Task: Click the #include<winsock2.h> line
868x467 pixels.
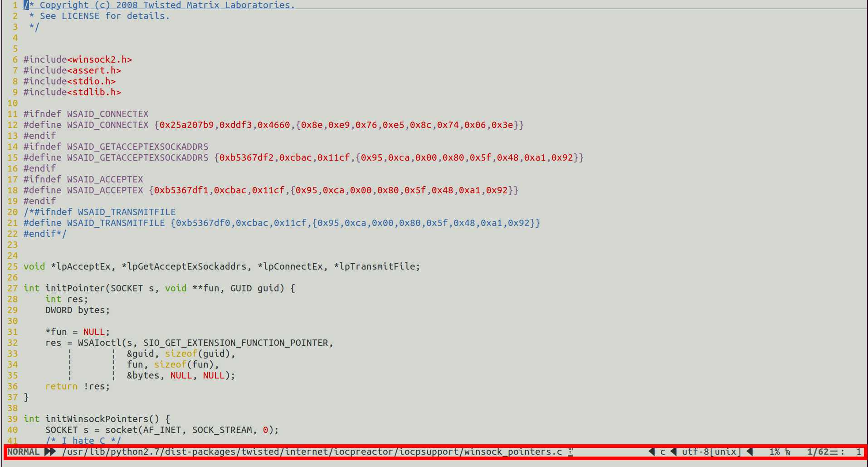Action: tap(78, 59)
